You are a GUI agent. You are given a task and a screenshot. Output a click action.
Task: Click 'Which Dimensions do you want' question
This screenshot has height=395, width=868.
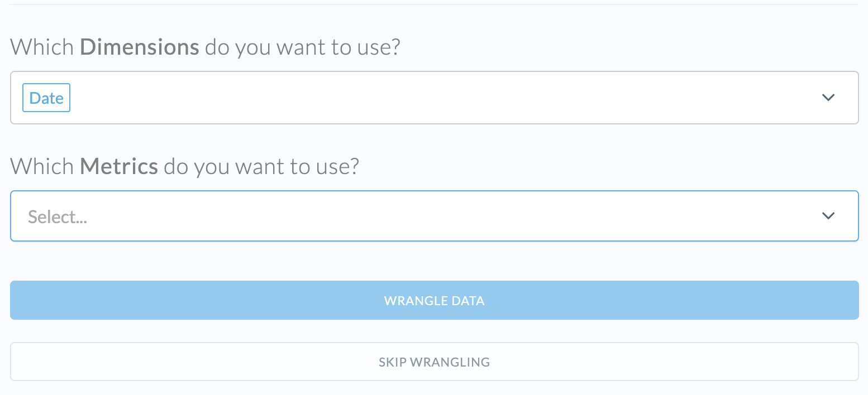pos(205,47)
